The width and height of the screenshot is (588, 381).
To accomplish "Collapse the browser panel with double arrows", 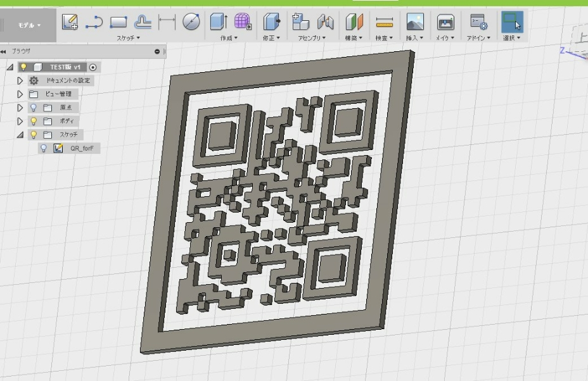I will click(3, 52).
